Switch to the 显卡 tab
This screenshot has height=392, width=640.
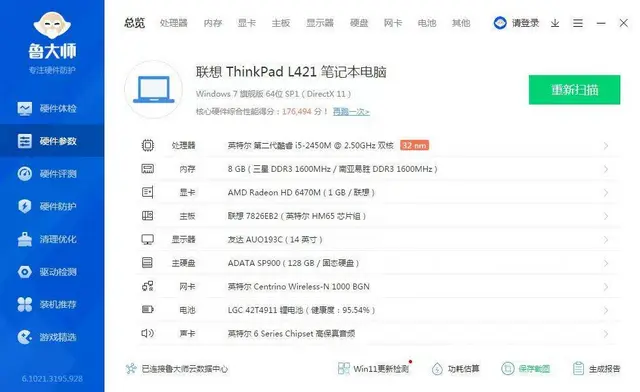point(247,23)
